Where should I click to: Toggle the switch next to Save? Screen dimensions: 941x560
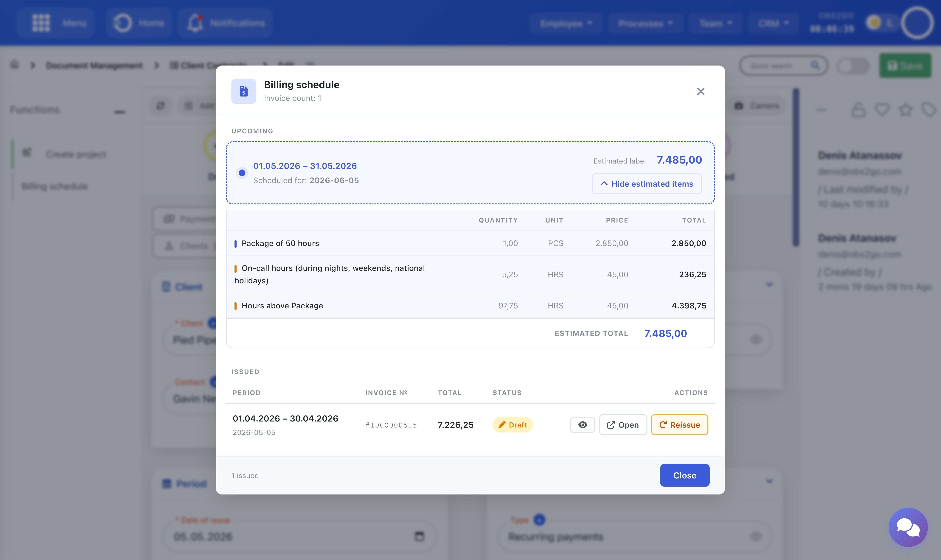click(853, 66)
